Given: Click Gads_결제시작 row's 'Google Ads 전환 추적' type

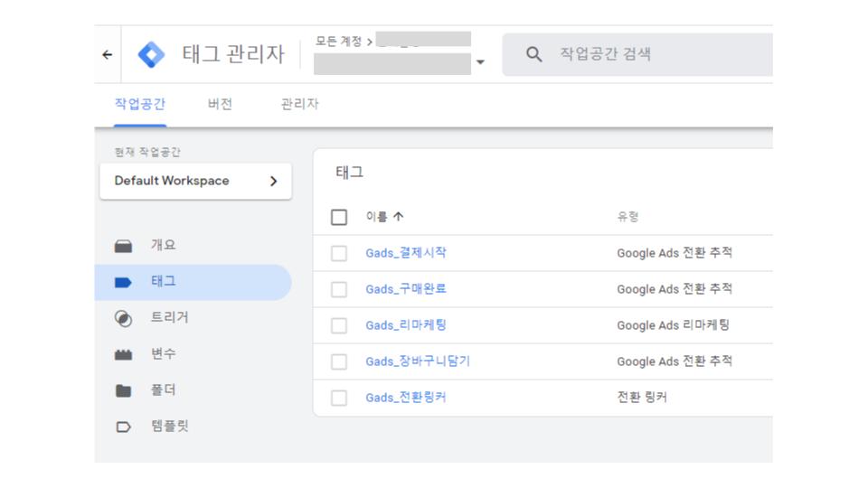Looking at the screenshot, I should (675, 253).
